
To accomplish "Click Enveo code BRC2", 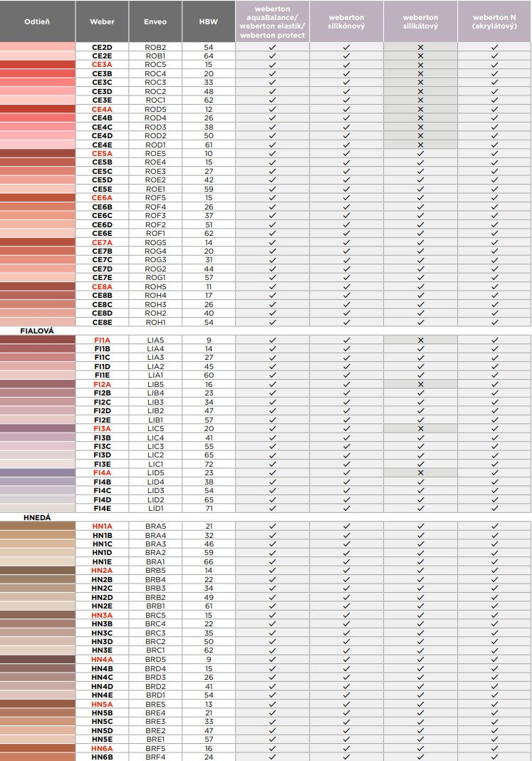I will click(155, 641).
